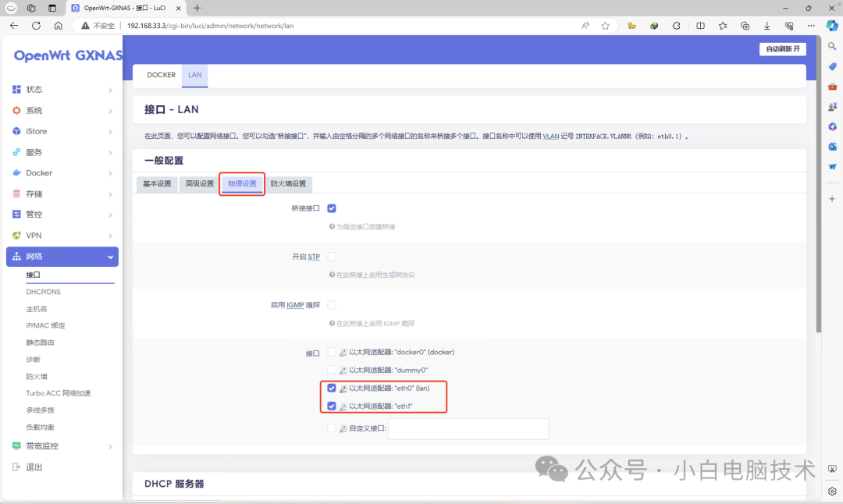Screen dimensions: 843x504
Task: Uncheck the eth0 (lan) adapter interface
Action: pos(332,388)
